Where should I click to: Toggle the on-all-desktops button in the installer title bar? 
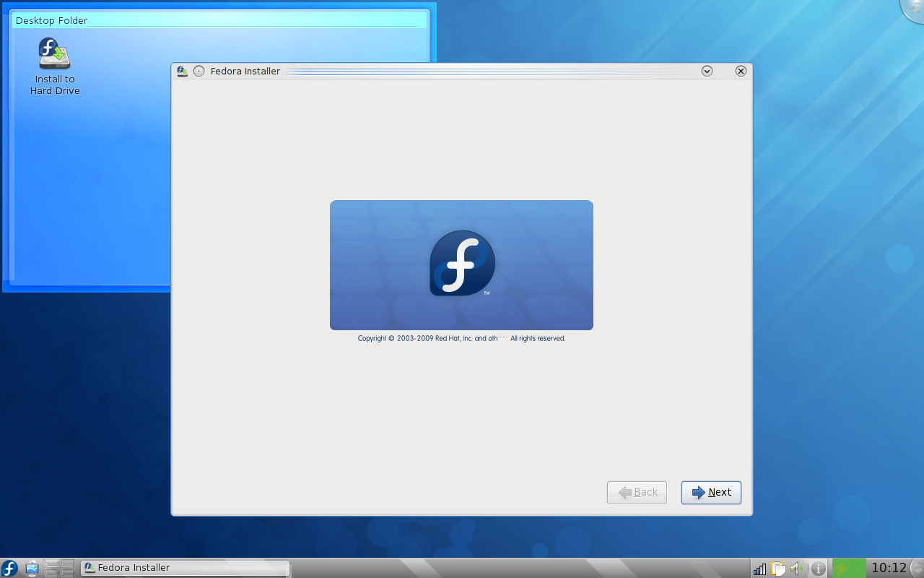(x=199, y=71)
